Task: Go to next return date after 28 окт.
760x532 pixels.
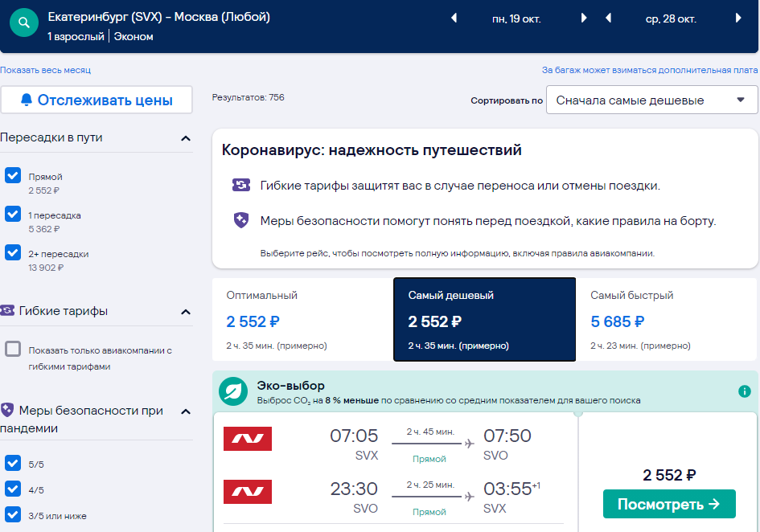Action: 738,18
